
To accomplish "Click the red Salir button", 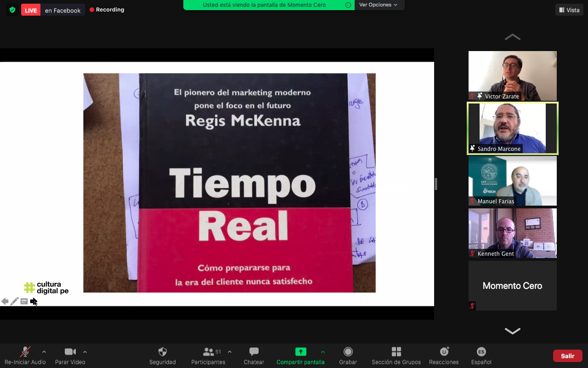I will pyautogui.click(x=567, y=356).
